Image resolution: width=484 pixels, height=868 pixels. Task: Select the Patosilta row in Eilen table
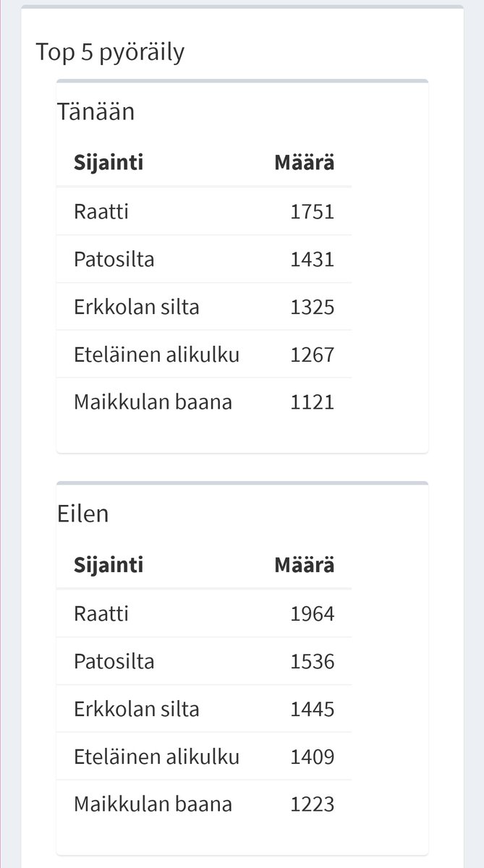point(204,661)
